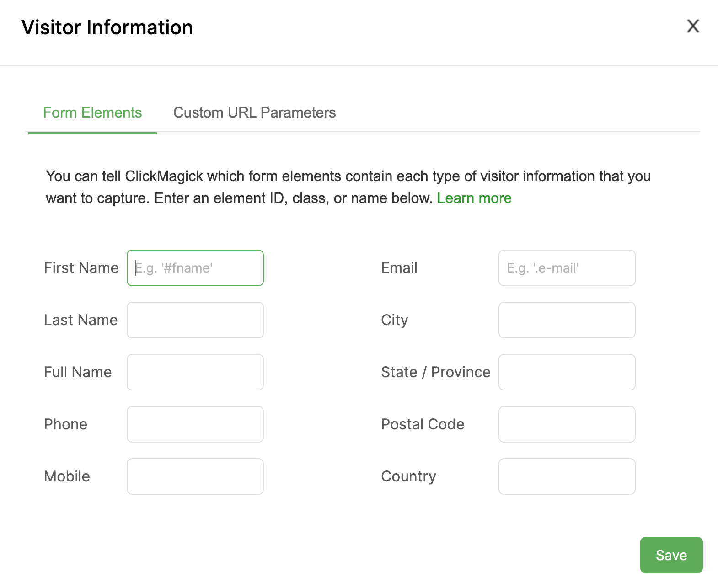
Task: Click the Email label text
Action: tap(399, 268)
